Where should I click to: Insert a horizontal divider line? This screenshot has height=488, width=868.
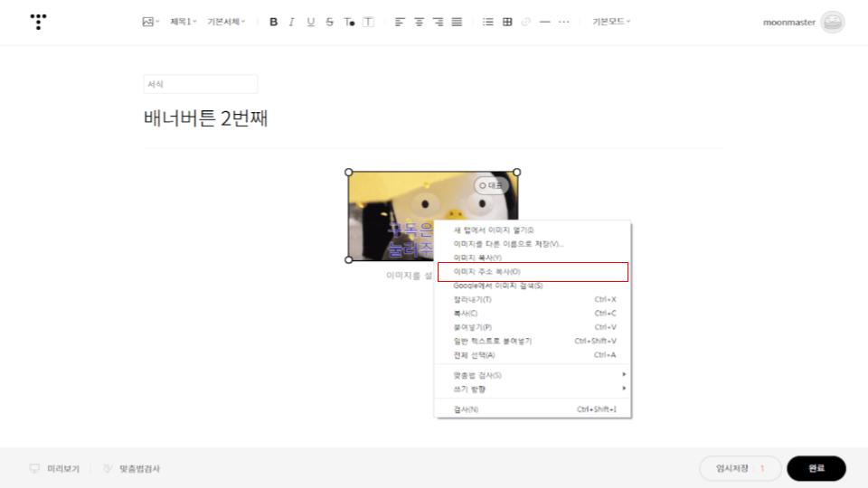(544, 22)
